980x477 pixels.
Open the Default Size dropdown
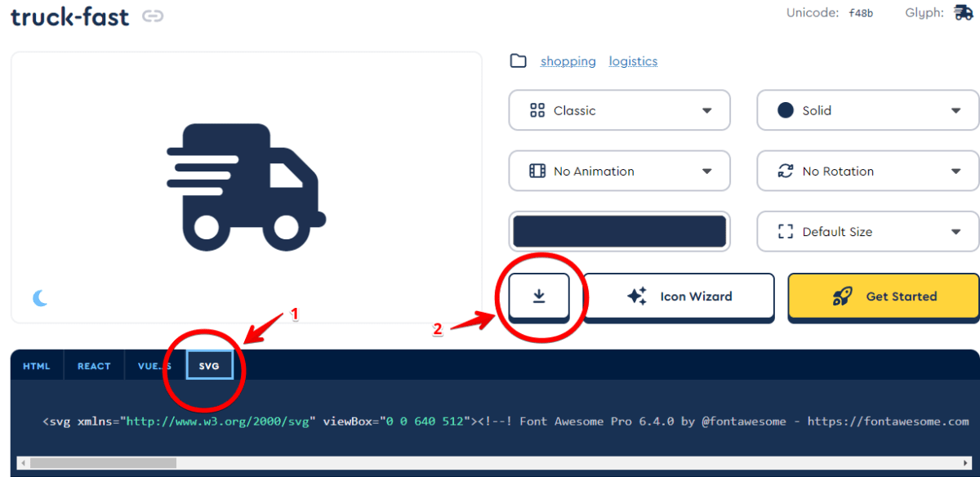click(868, 231)
